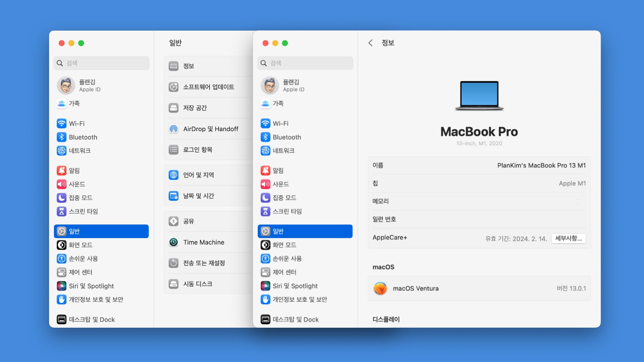
Task: Click the 소프트웨어 업데이트 gear icon
Action: pyautogui.click(x=173, y=86)
